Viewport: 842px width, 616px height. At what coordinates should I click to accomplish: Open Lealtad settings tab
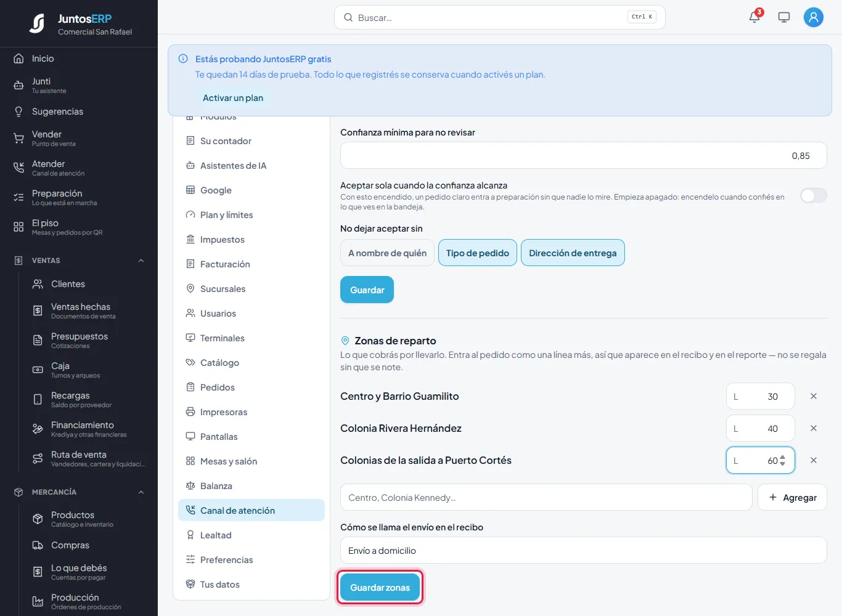pos(251,535)
